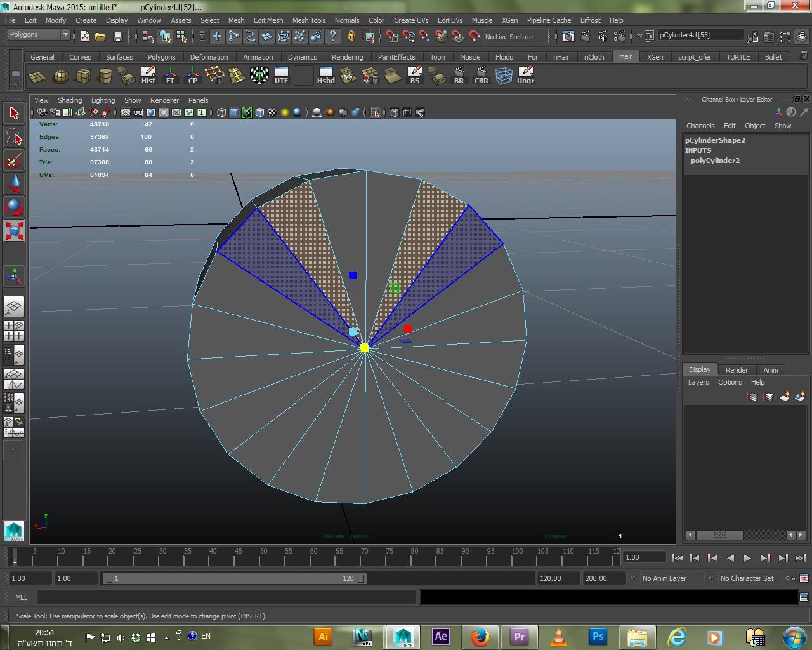This screenshot has width=812, height=650.
Task: Click the polygon cylinder shelf icon
Action: [x=105, y=76]
